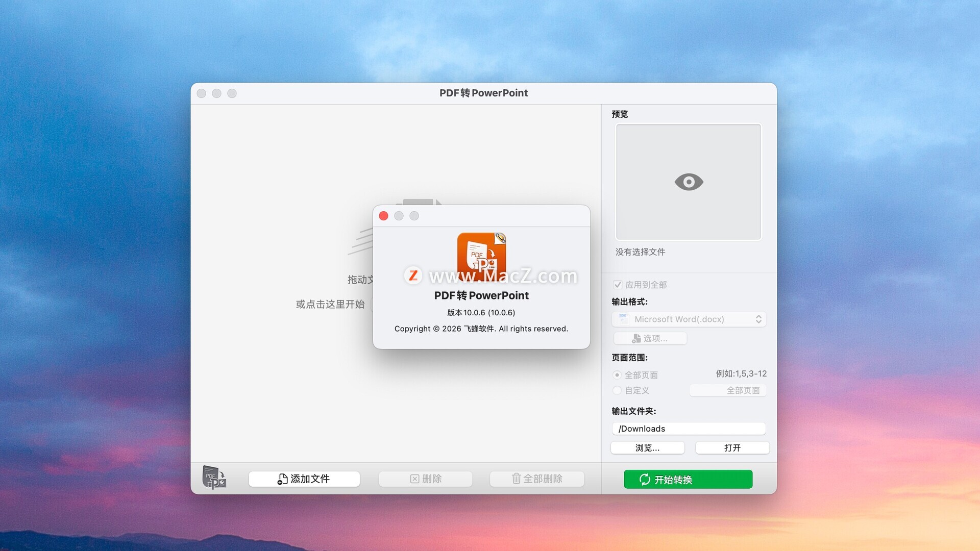
Task: Click the X box icon on 删除 button
Action: point(414,479)
